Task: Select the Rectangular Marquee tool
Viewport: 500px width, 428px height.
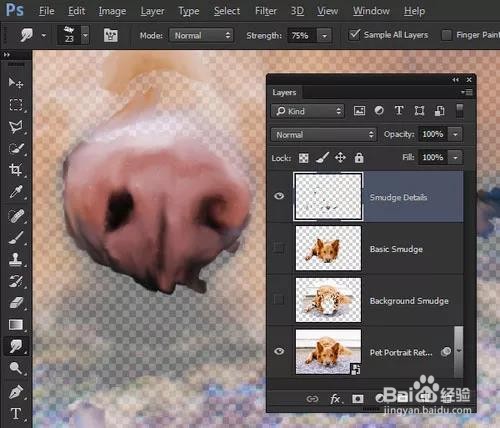Action: [x=16, y=104]
